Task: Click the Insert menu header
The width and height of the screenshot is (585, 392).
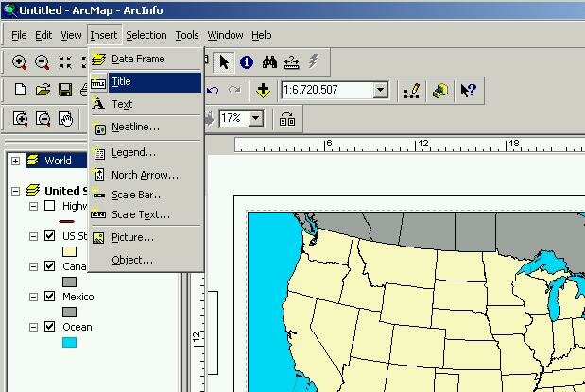Action: [x=104, y=35]
